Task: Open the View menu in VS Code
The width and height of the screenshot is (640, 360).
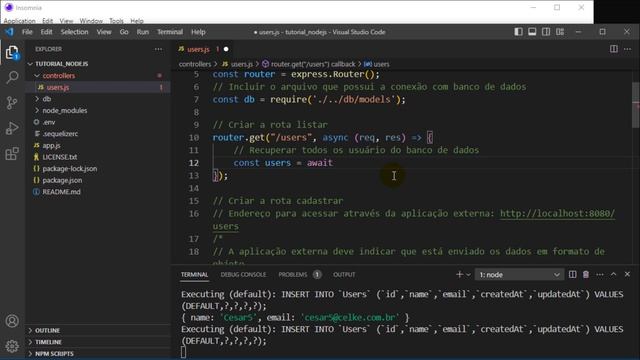Action: tap(104, 32)
